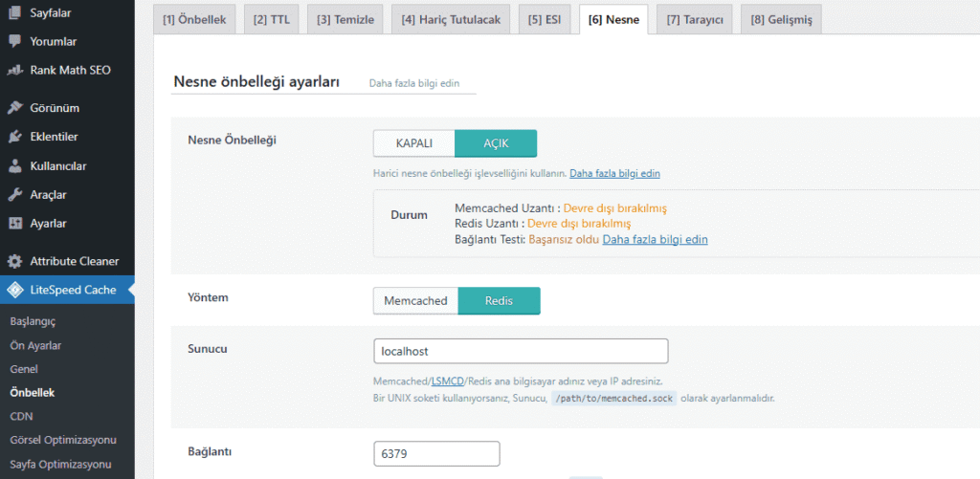Enable object cache with AÇIK
This screenshot has width=980, height=479.
(x=495, y=143)
